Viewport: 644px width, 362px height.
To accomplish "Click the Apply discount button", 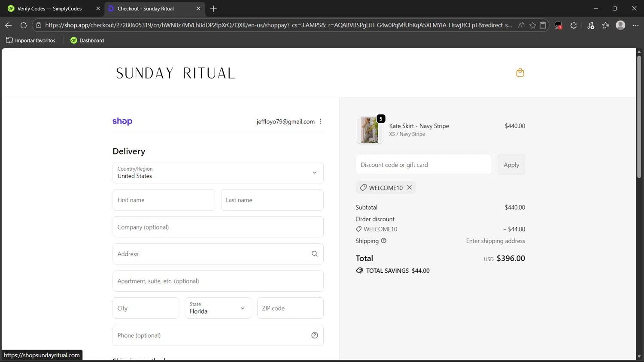I will pos(511,165).
